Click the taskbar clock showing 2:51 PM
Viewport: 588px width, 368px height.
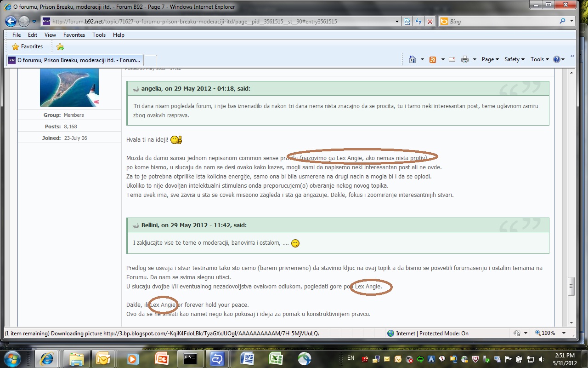click(x=565, y=359)
